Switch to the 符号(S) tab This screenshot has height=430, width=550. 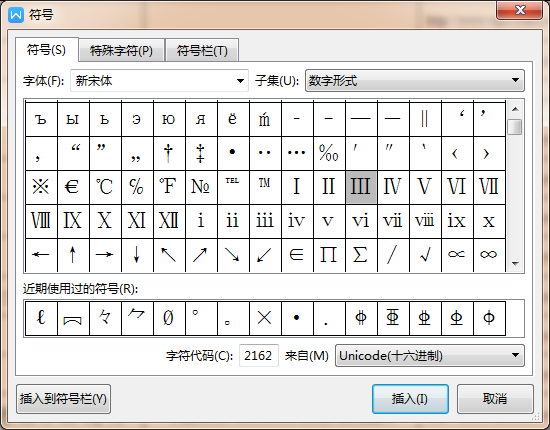[x=47, y=50]
